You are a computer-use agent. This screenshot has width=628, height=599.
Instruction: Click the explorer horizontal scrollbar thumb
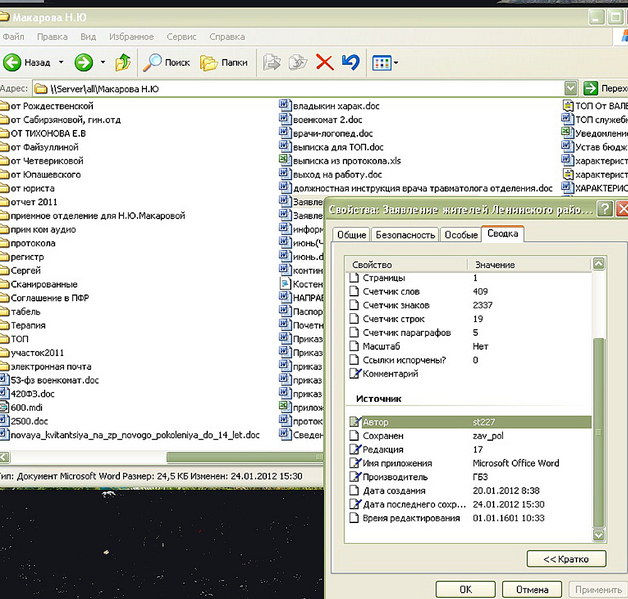[x=244, y=457]
